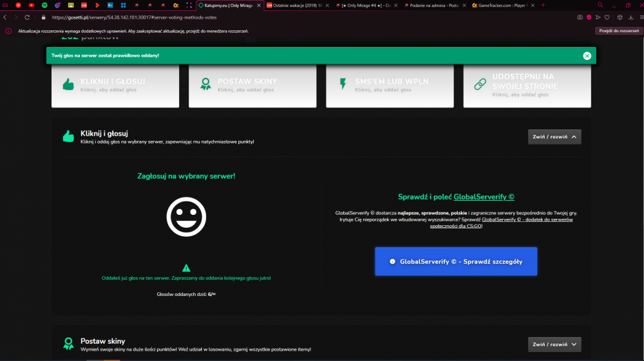Switch to the pinned Spotify tab
This screenshot has height=361, width=644.
(x=44, y=5)
